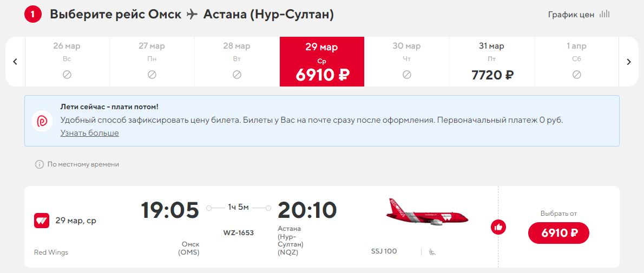Select the 27 мар date tab

[152, 62]
